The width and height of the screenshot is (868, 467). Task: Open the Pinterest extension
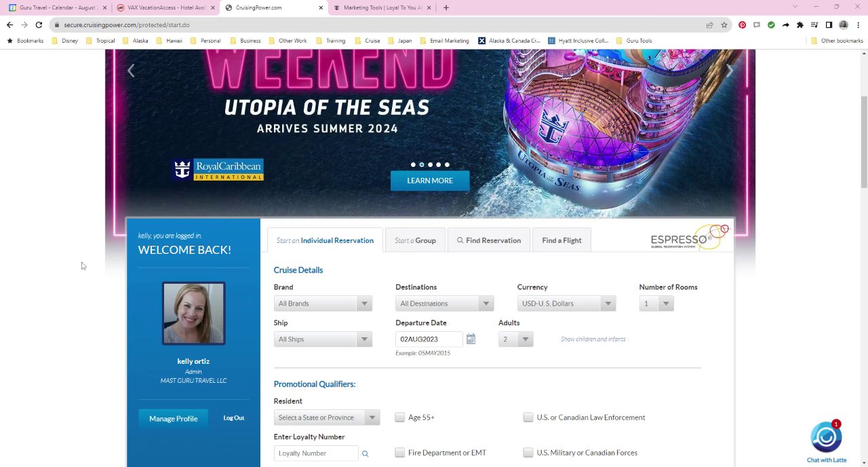743,25
